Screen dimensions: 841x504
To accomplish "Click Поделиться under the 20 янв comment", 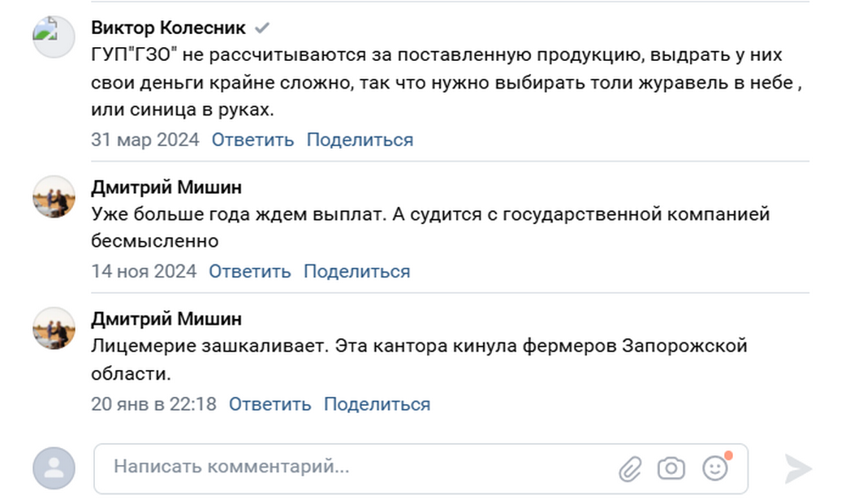I will [x=380, y=403].
